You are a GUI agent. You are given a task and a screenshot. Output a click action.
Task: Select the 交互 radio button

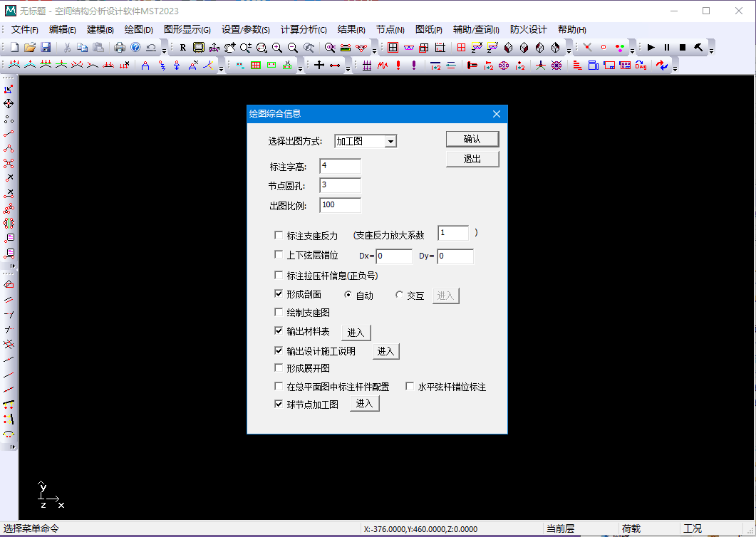point(400,296)
